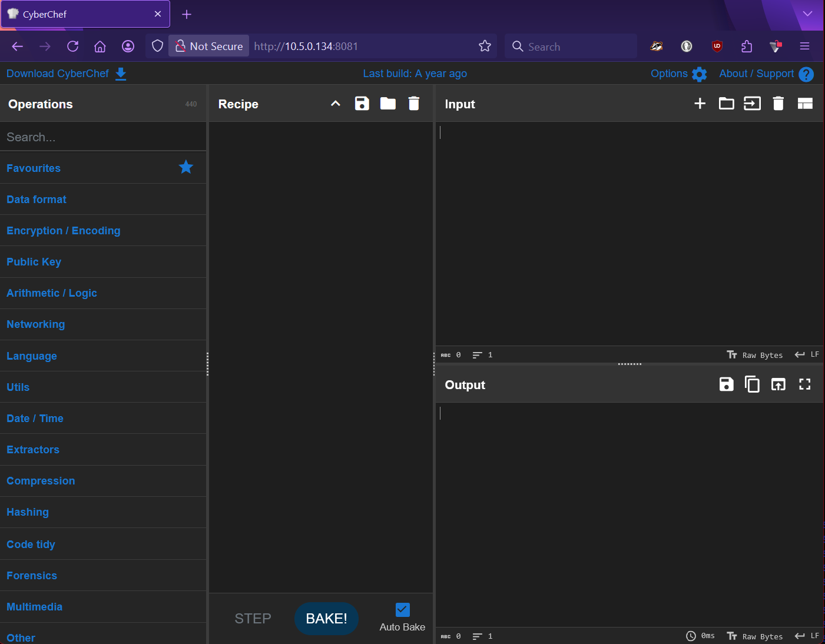Screen dimensions: 825x644
Task: Move output to input
Action: (778, 384)
